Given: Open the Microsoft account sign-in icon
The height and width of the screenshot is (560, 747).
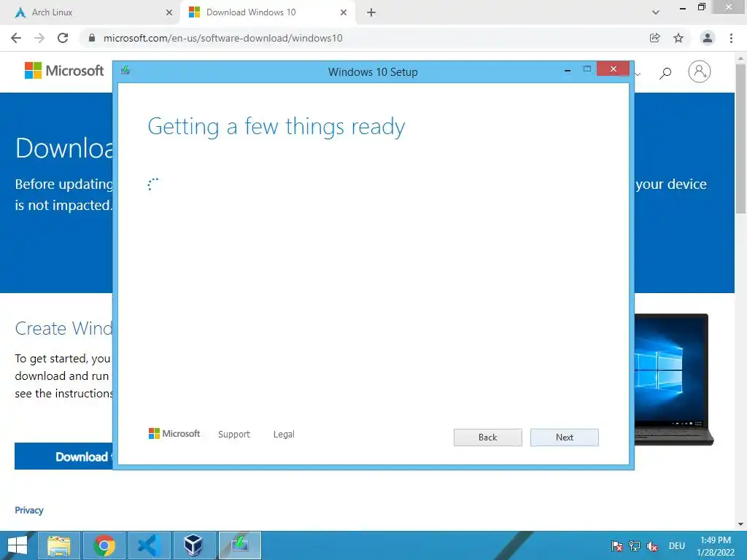Looking at the screenshot, I should pyautogui.click(x=700, y=72).
